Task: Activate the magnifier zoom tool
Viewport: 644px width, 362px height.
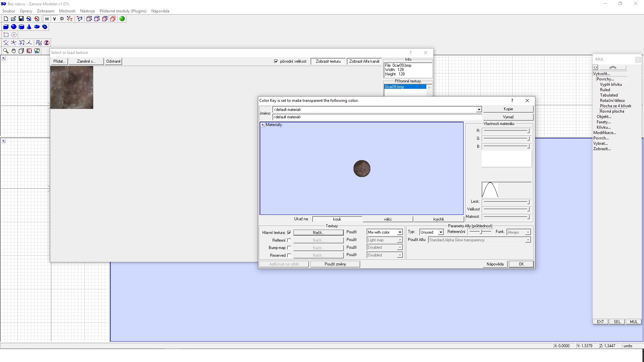Action: click(6, 51)
